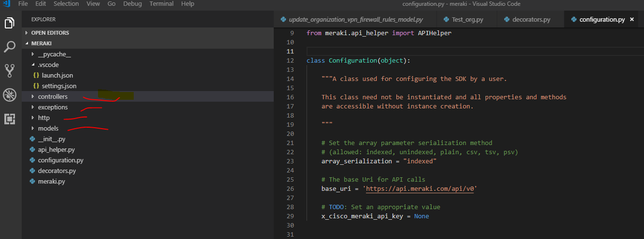The width and height of the screenshot is (644, 239).
Task: Collapse the MERAKI workspace section
Action: pos(41,43)
